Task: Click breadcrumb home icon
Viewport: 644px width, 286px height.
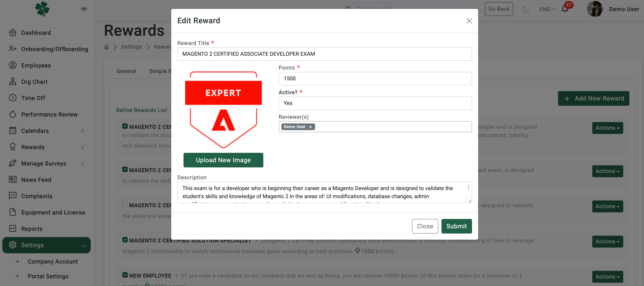Action: click(x=107, y=47)
